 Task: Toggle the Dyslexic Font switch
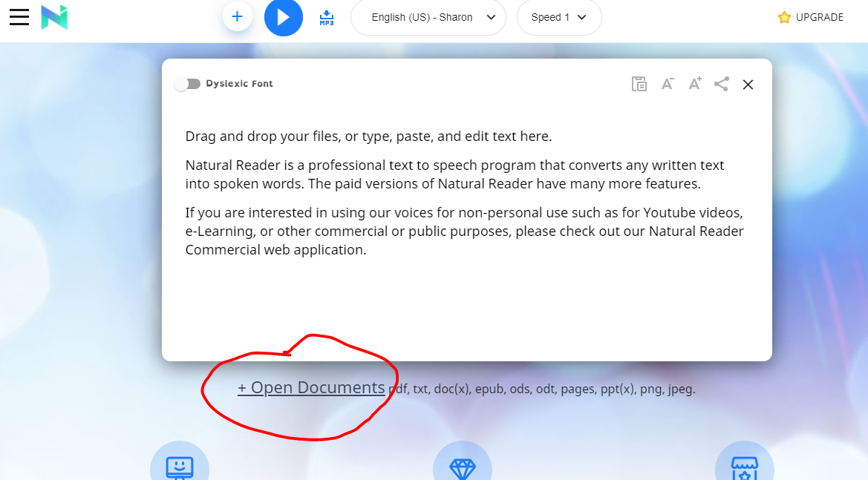point(187,84)
